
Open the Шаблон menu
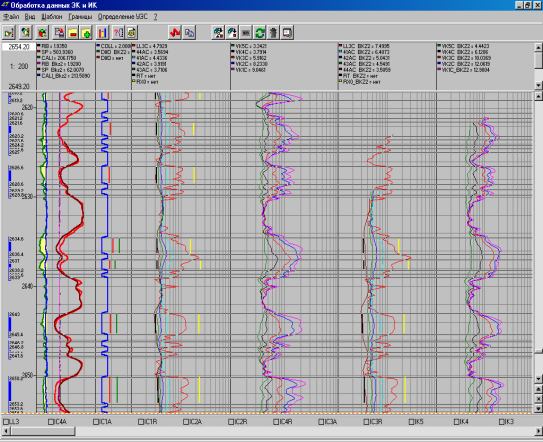(52, 17)
